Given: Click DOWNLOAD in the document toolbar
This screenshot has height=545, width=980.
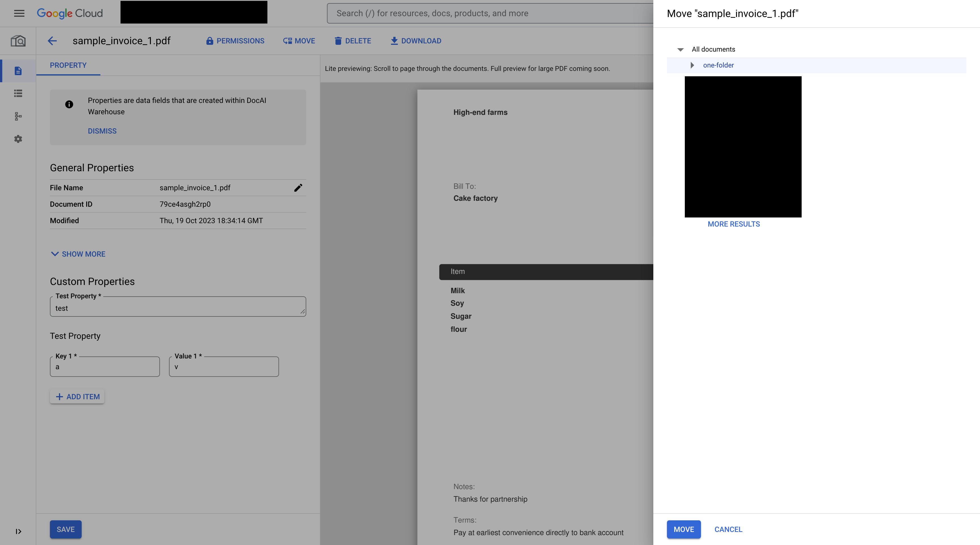Looking at the screenshot, I should pyautogui.click(x=416, y=41).
